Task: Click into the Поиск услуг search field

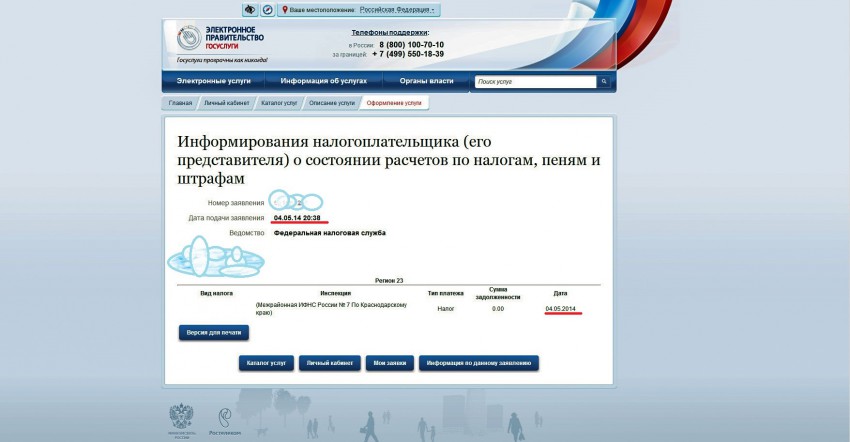Action: pyautogui.click(x=535, y=81)
